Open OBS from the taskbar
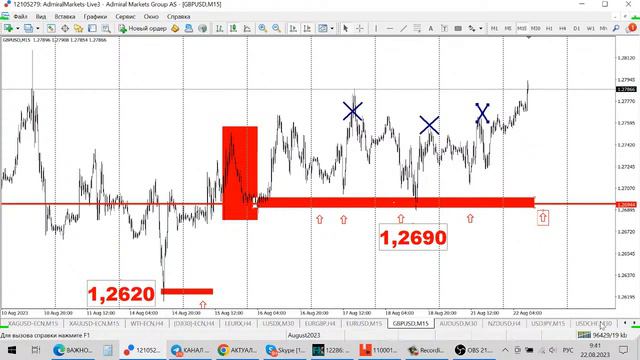The image size is (640, 360). tap(474, 350)
